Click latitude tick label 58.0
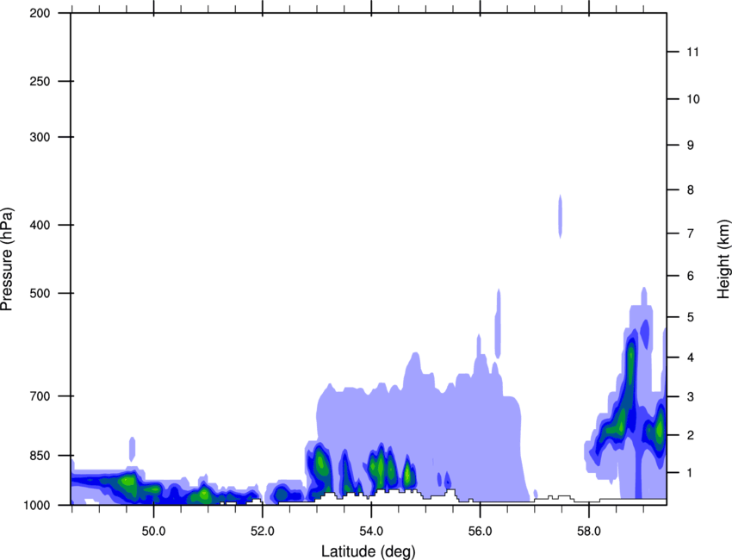 click(x=589, y=532)
